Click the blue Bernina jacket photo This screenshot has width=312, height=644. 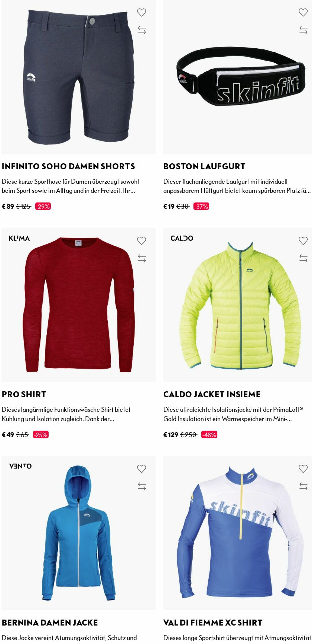click(79, 533)
